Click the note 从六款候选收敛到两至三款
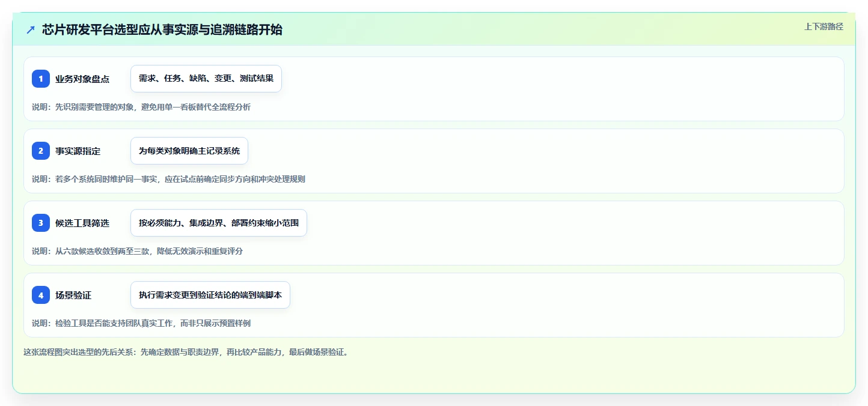The image size is (868, 406). pyautogui.click(x=137, y=251)
